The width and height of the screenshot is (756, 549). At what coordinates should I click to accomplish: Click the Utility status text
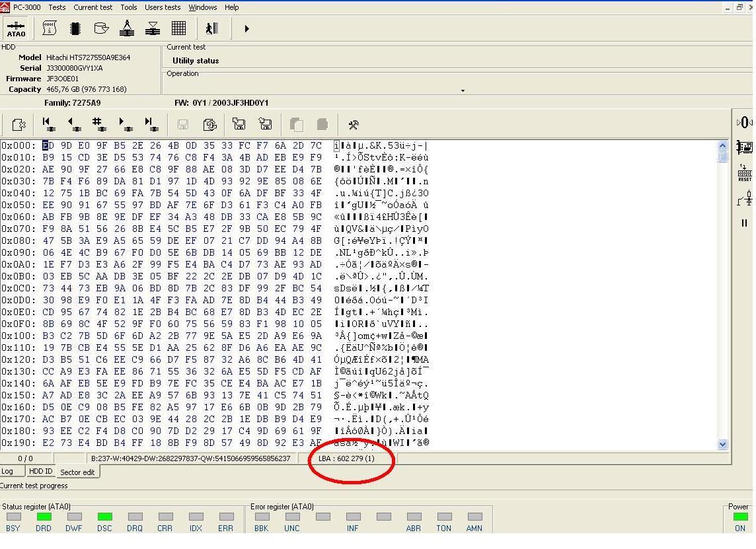click(196, 61)
